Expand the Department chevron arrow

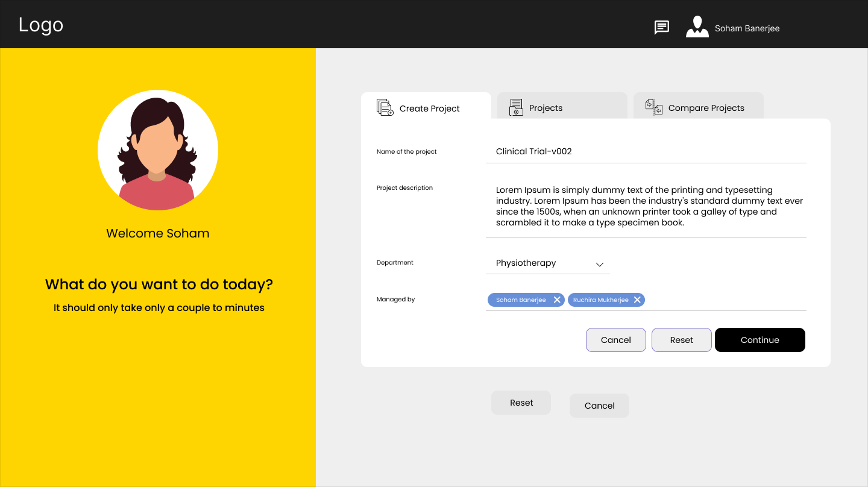point(600,265)
